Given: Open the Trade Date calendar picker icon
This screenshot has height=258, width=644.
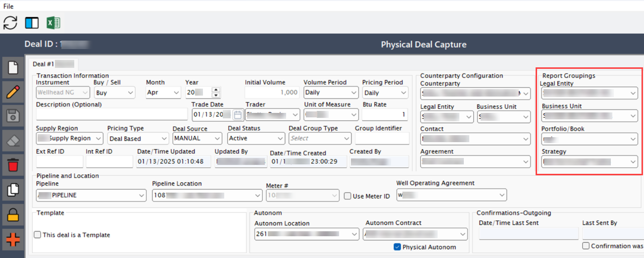Looking at the screenshot, I should pyautogui.click(x=238, y=115).
